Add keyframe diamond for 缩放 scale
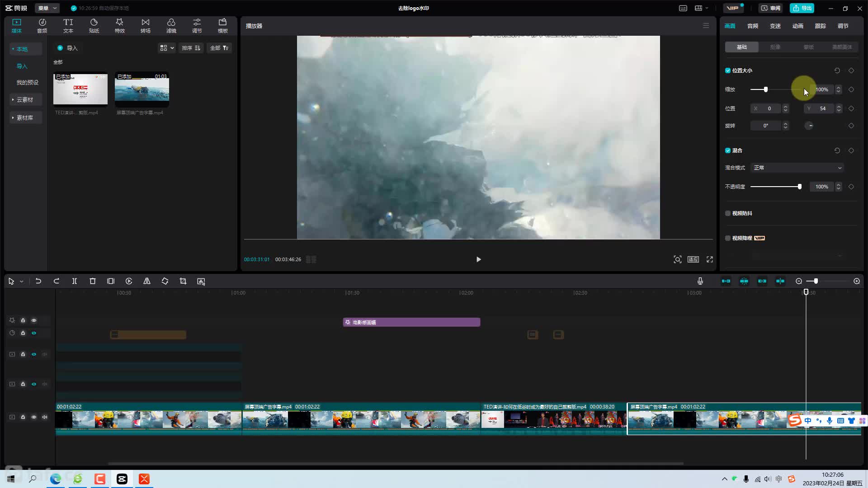Screen dimensions: 868x488 (851, 89)
